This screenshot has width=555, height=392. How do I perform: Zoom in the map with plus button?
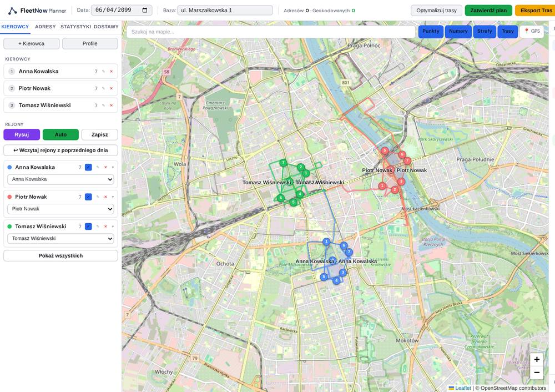tap(537, 359)
